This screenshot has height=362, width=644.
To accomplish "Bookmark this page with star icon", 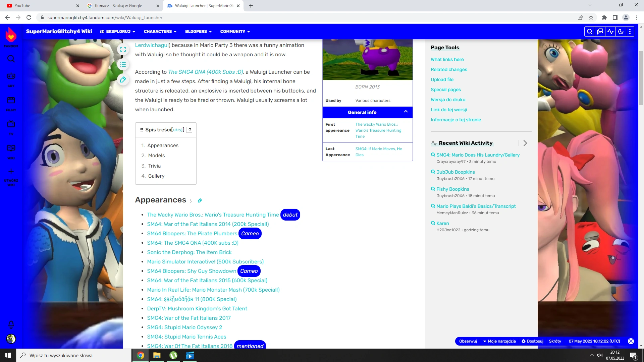I will pos(591,17).
